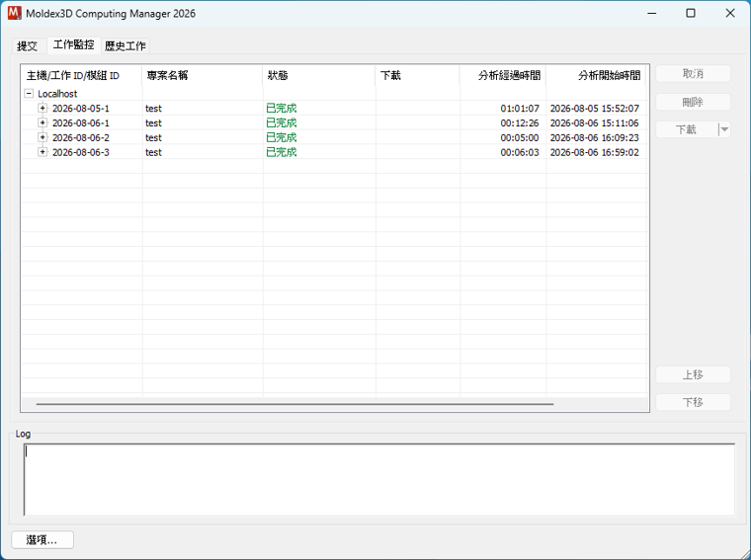Click project name test for 2026-08-05-1
The height and width of the screenshot is (560, 751).
point(154,109)
